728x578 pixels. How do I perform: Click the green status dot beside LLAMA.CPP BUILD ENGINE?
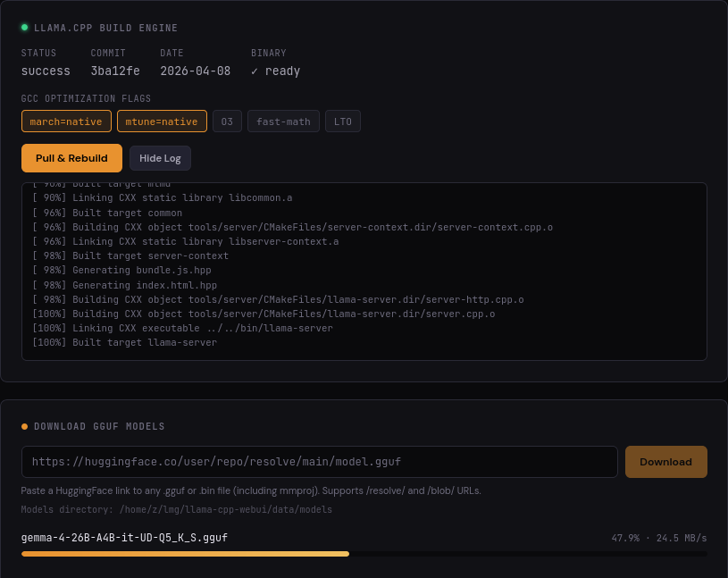tap(25, 28)
